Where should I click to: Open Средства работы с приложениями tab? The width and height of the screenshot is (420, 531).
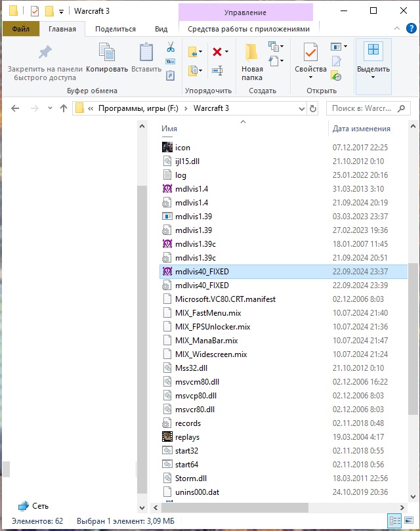[249, 29]
